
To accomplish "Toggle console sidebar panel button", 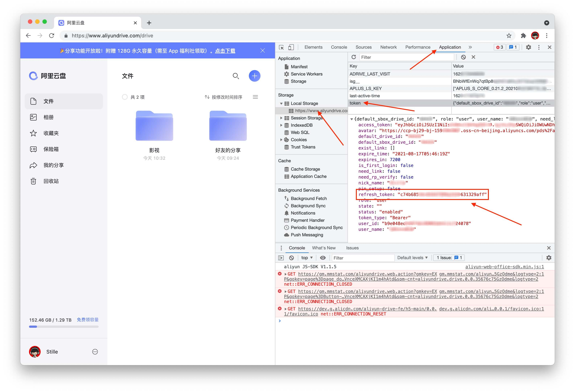I will (x=281, y=258).
